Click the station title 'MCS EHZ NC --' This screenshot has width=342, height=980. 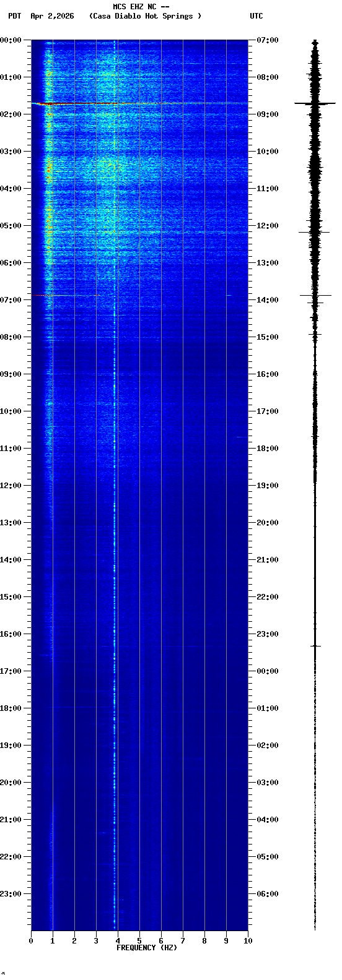(141, 7)
